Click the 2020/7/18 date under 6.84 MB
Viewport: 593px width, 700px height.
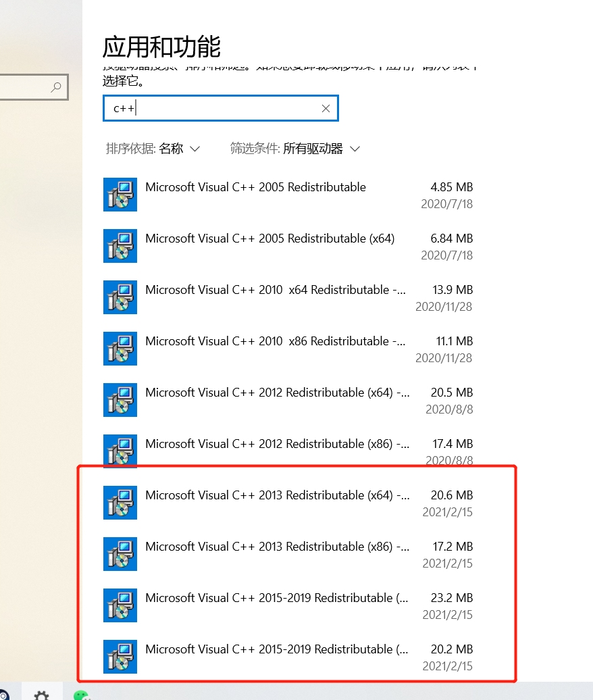(446, 255)
